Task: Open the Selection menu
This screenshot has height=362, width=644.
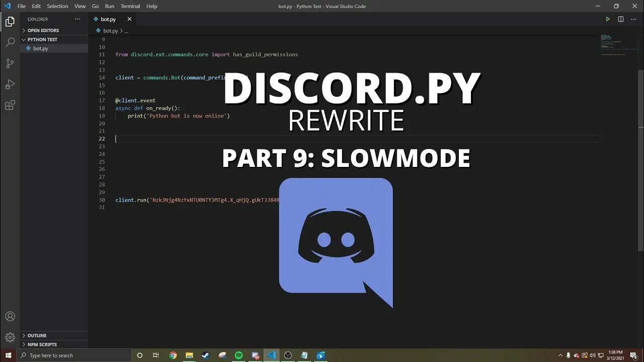Action: point(57,6)
